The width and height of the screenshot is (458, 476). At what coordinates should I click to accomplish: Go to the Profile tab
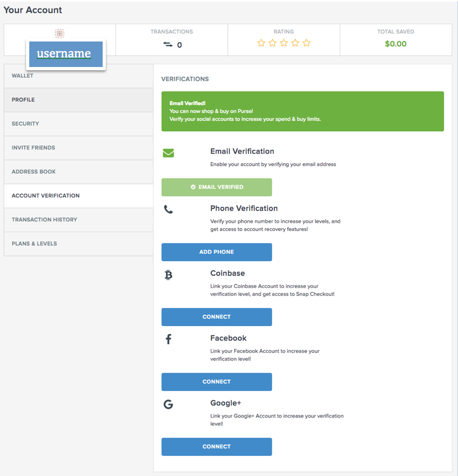point(78,100)
